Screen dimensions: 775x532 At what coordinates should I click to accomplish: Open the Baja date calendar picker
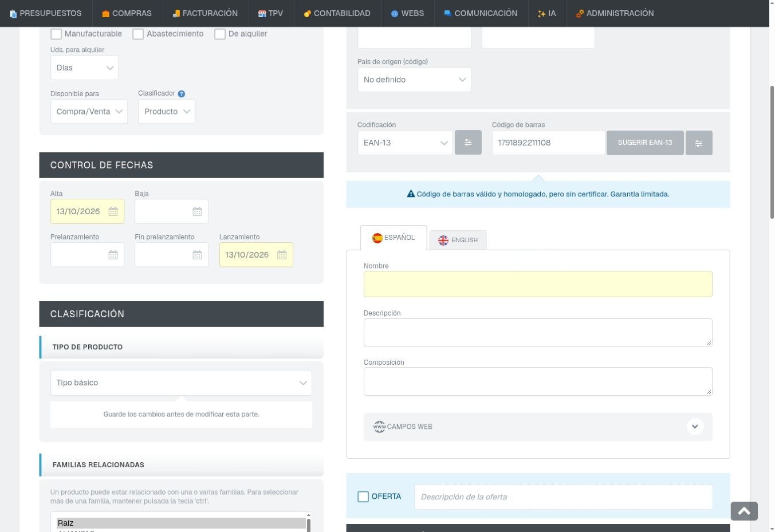pyautogui.click(x=197, y=211)
